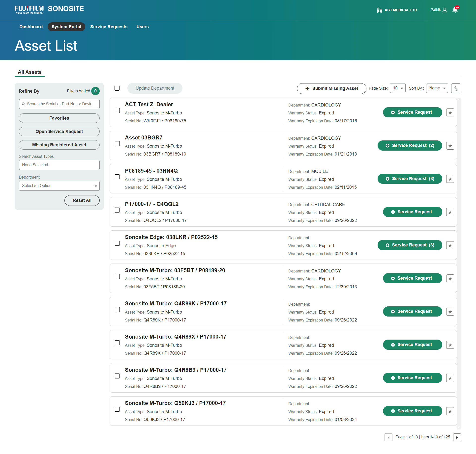The width and height of the screenshot is (476, 454).
Task: Favorite Sonosite Edge 038LKR star icon
Action: click(450, 245)
